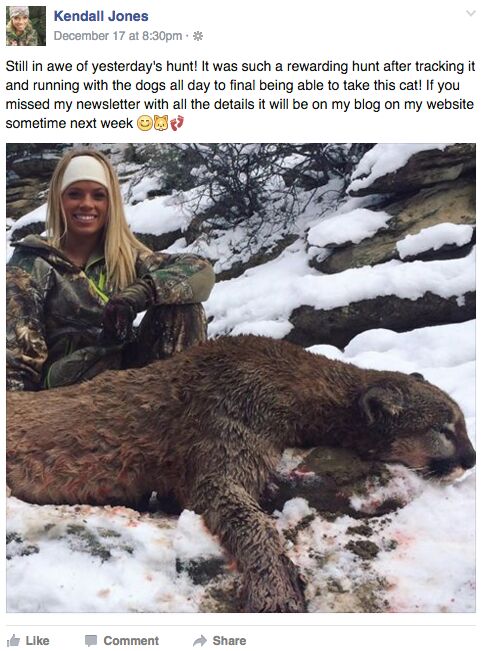The height and width of the screenshot is (651, 482).
Task: Click the post audience gear icon
Action: [x=198, y=36]
